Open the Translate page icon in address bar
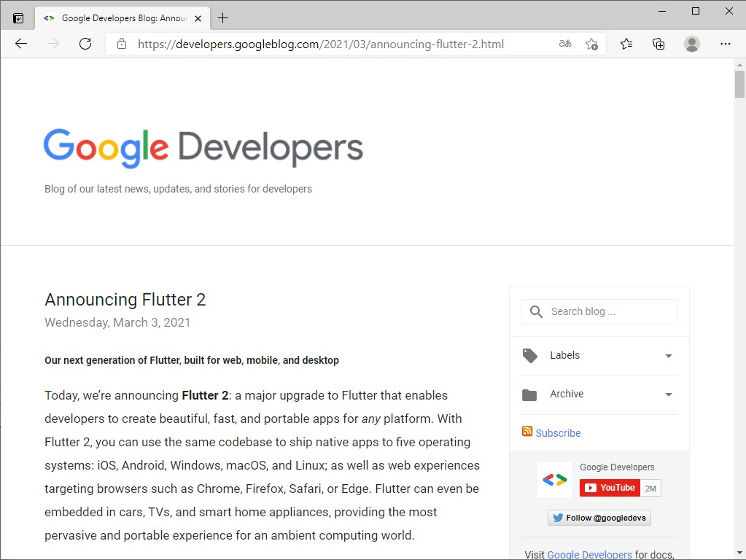The image size is (746, 560). tap(564, 44)
